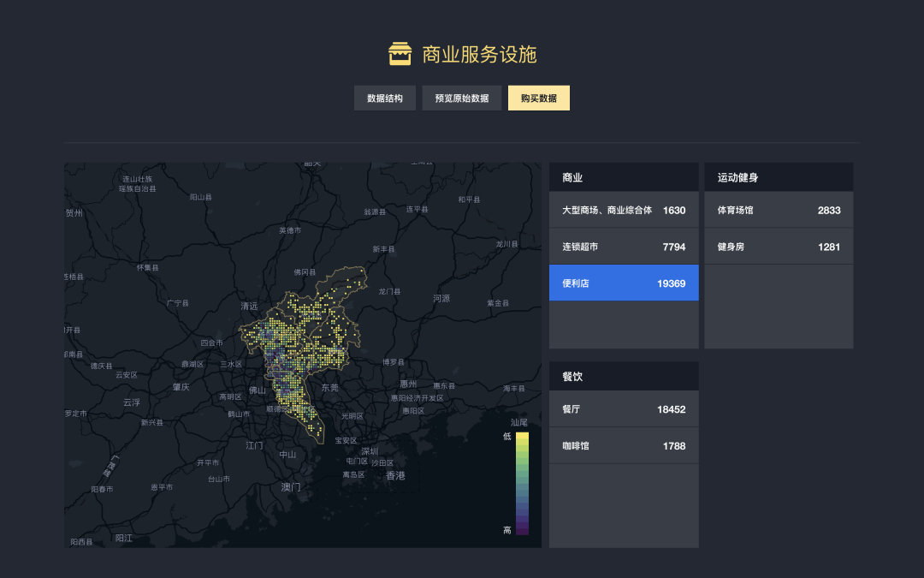Screen dimensions: 924x578
Task: Click the 运动健身 panel header
Action: [x=779, y=177]
